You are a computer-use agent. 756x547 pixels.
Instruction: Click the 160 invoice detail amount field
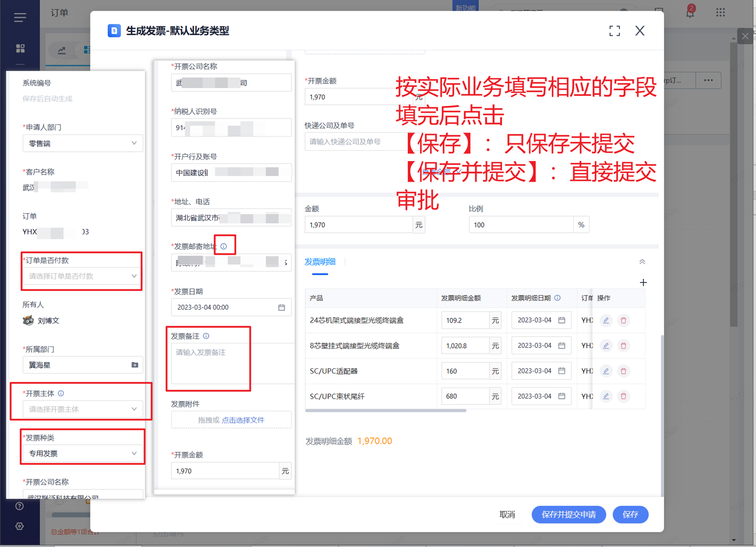click(x=465, y=371)
